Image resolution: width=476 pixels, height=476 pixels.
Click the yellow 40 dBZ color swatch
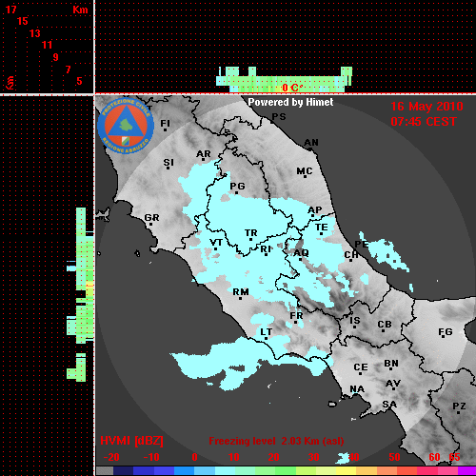tap(347, 471)
